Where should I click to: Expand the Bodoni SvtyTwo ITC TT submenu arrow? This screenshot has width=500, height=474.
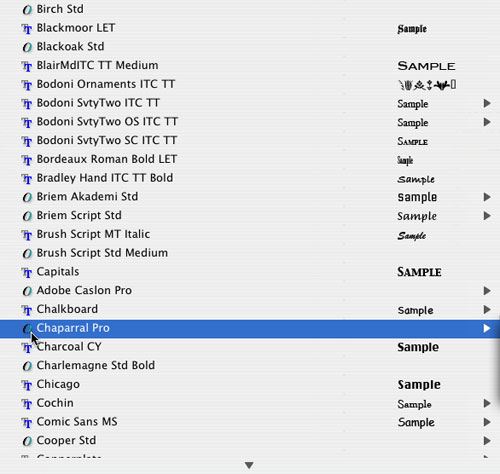[487, 103]
